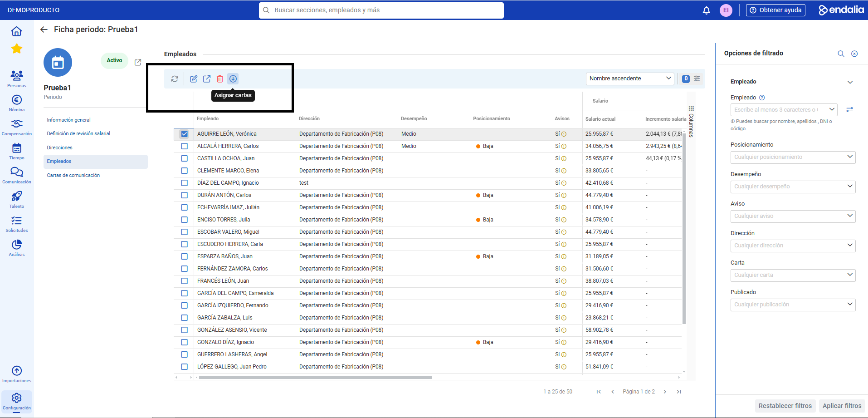
Task: Go back with the arrow beside Ficha periodo
Action: (44, 30)
